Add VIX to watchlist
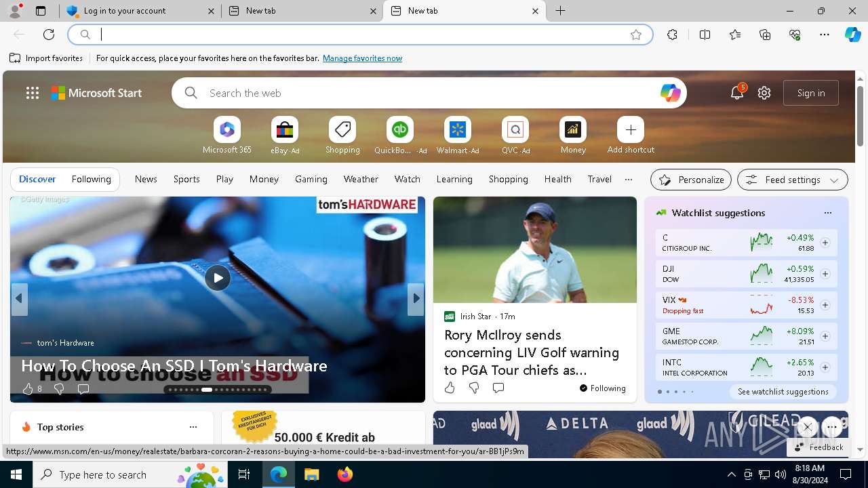This screenshot has height=488, width=868. [825, 305]
